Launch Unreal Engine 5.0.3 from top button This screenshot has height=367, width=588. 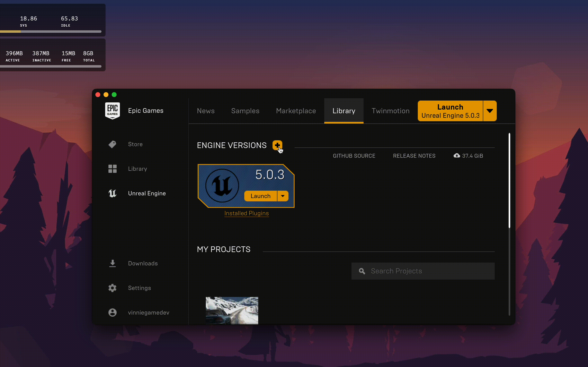[x=450, y=111]
